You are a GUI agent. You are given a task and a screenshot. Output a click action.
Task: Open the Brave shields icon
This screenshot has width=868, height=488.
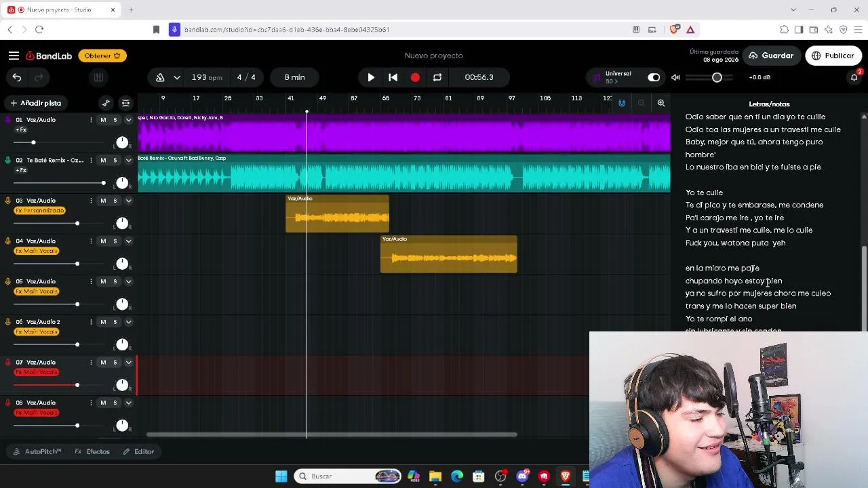[x=674, y=30]
